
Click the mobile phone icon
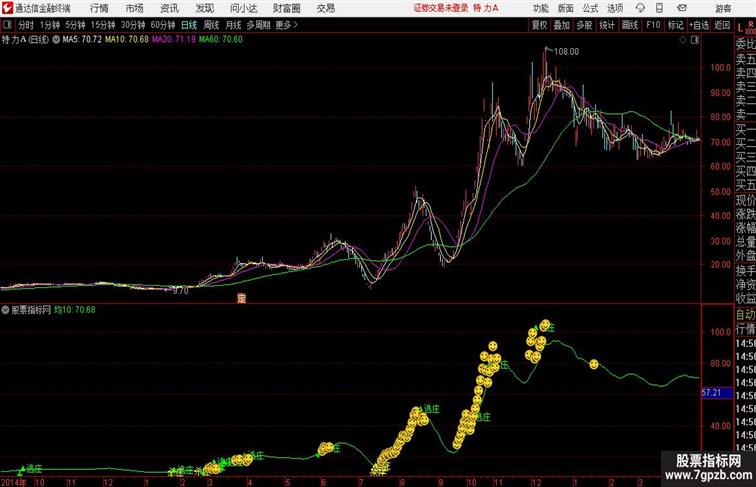[659, 8]
